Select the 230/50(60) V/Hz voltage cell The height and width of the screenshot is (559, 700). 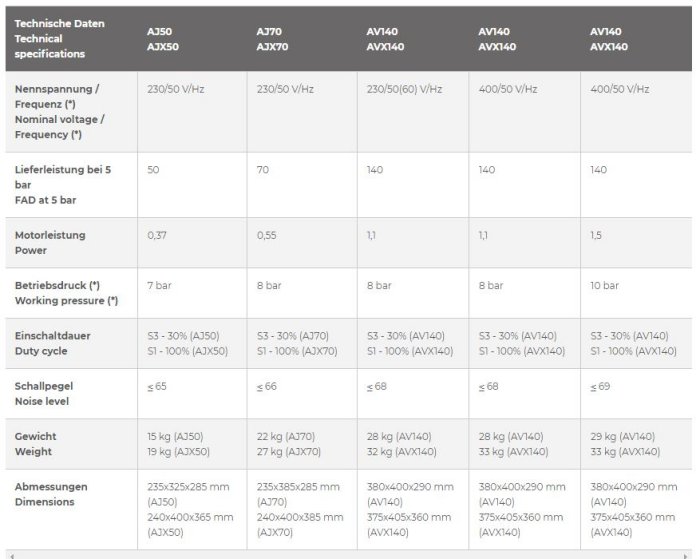(403, 89)
